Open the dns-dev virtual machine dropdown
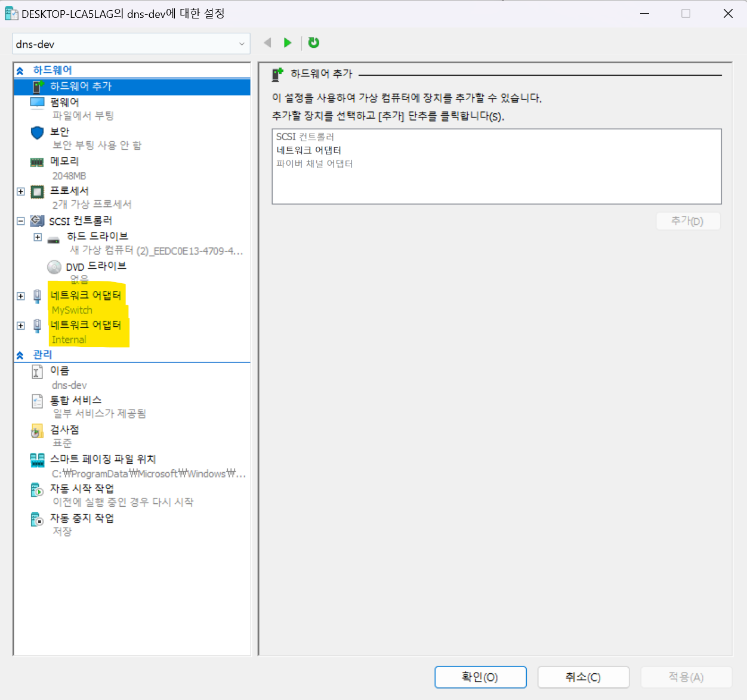This screenshot has width=747, height=700. [x=131, y=44]
